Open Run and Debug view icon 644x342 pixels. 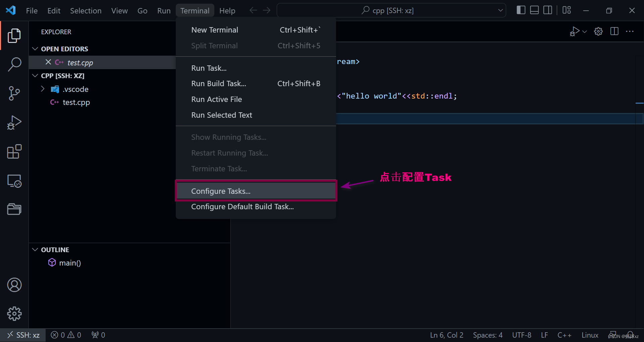point(14,122)
